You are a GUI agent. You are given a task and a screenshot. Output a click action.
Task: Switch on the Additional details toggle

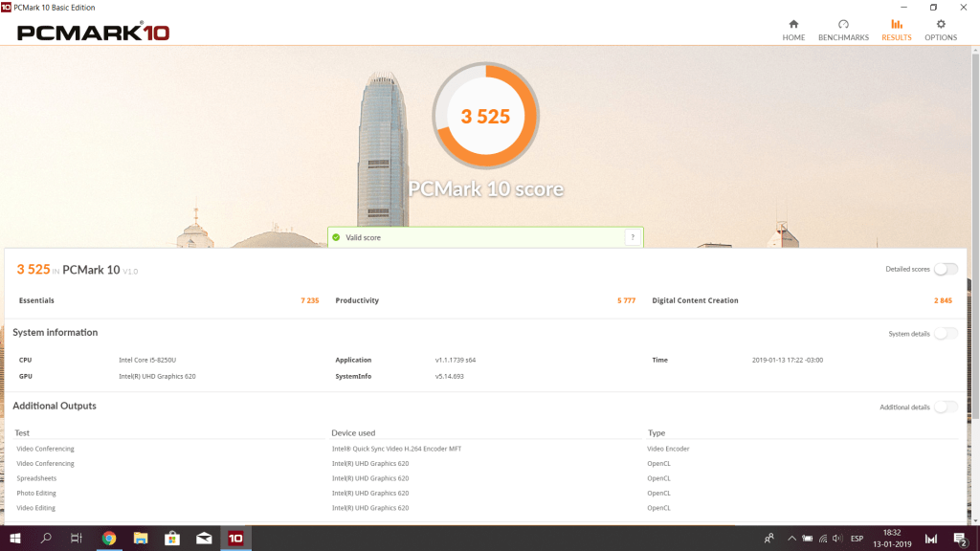946,408
